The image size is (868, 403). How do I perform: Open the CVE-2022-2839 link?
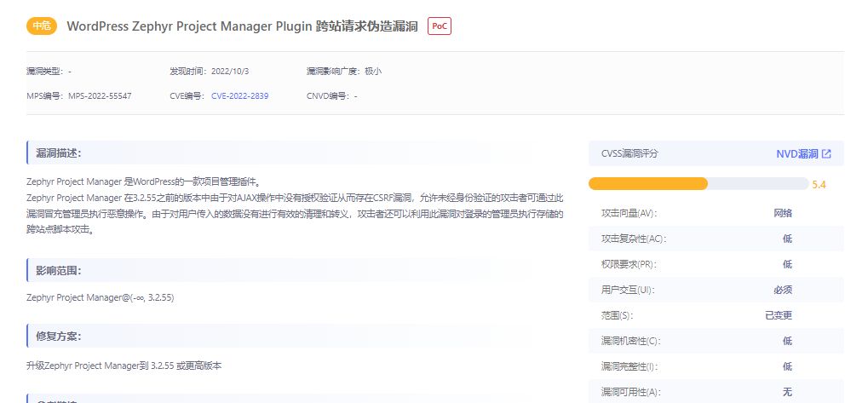click(239, 95)
